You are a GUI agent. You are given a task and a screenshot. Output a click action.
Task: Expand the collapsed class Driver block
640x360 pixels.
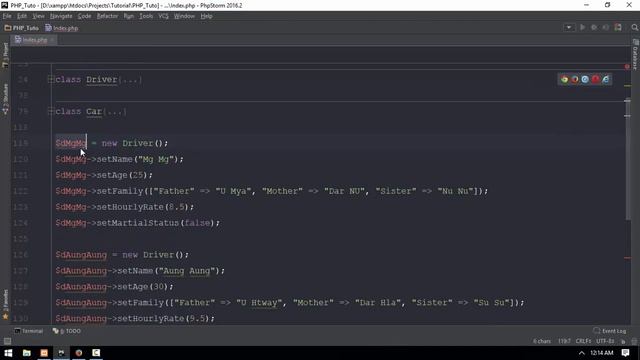[51, 80]
